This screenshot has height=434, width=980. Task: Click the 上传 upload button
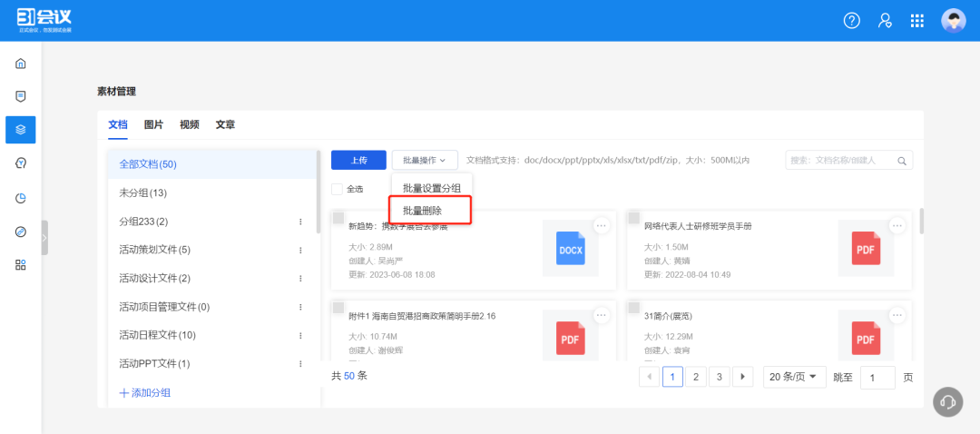pos(358,160)
